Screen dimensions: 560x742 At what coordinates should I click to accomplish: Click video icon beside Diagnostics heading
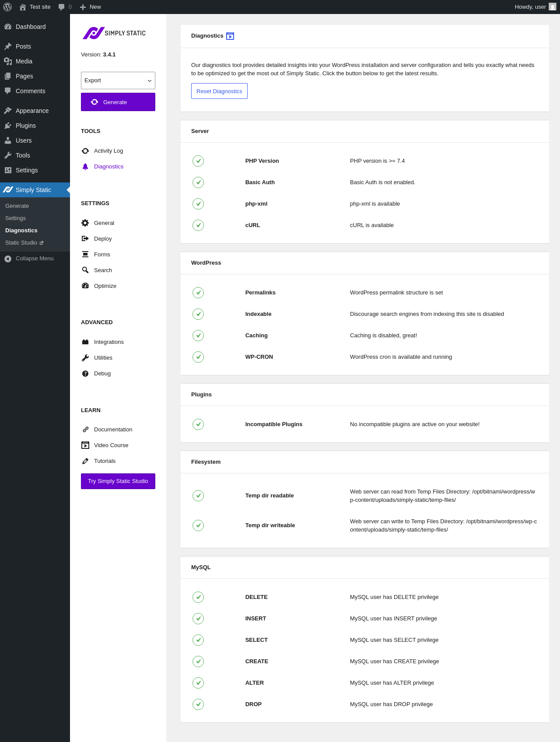click(230, 36)
